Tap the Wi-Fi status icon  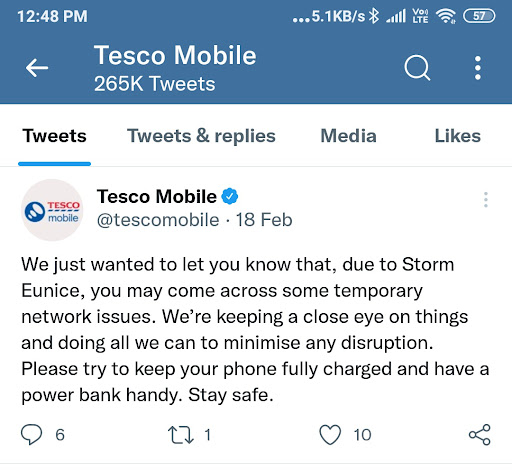(x=446, y=16)
